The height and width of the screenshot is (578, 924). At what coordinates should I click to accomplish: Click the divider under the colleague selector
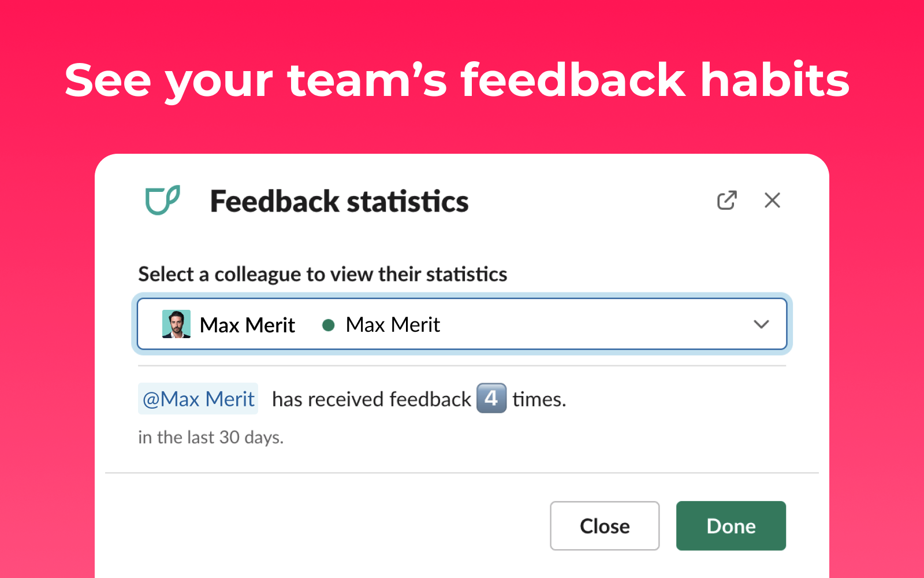pos(462,366)
